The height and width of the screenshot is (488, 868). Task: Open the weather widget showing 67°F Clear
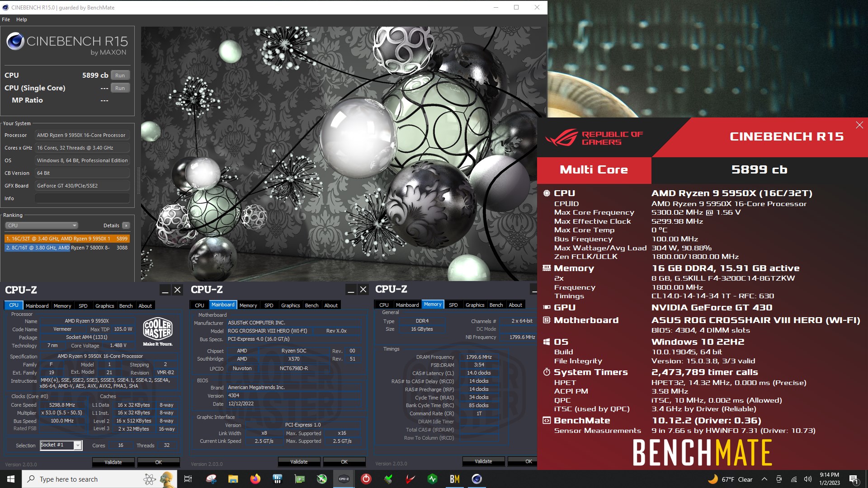pos(730,479)
